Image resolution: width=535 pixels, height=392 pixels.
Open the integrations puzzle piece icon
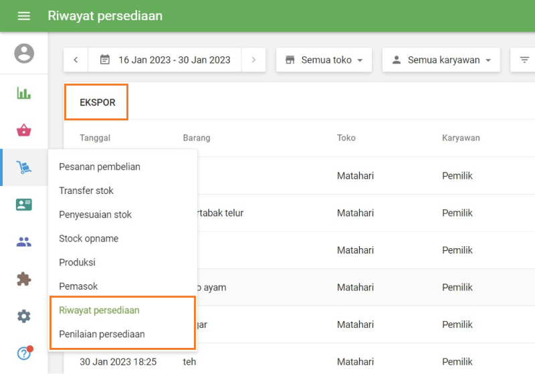tap(24, 279)
